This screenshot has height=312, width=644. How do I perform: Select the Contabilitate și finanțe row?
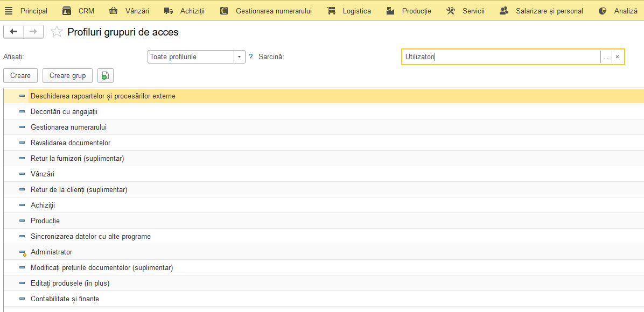coord(324,299)
